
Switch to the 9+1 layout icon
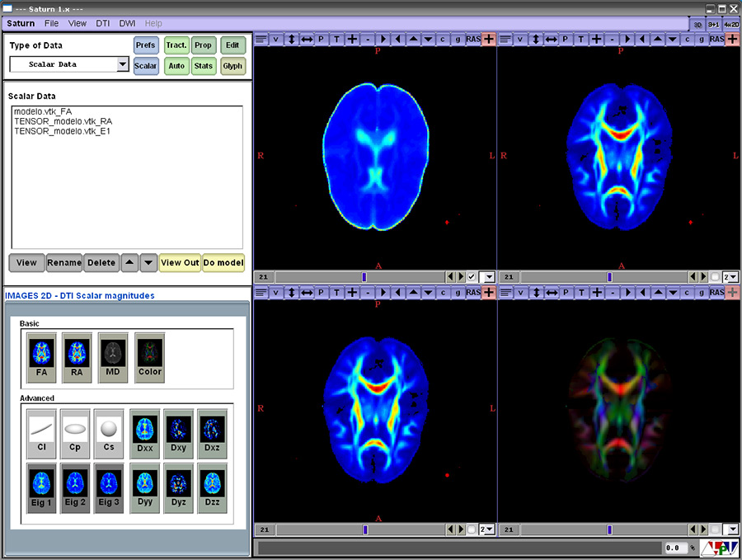pos(714,25)
